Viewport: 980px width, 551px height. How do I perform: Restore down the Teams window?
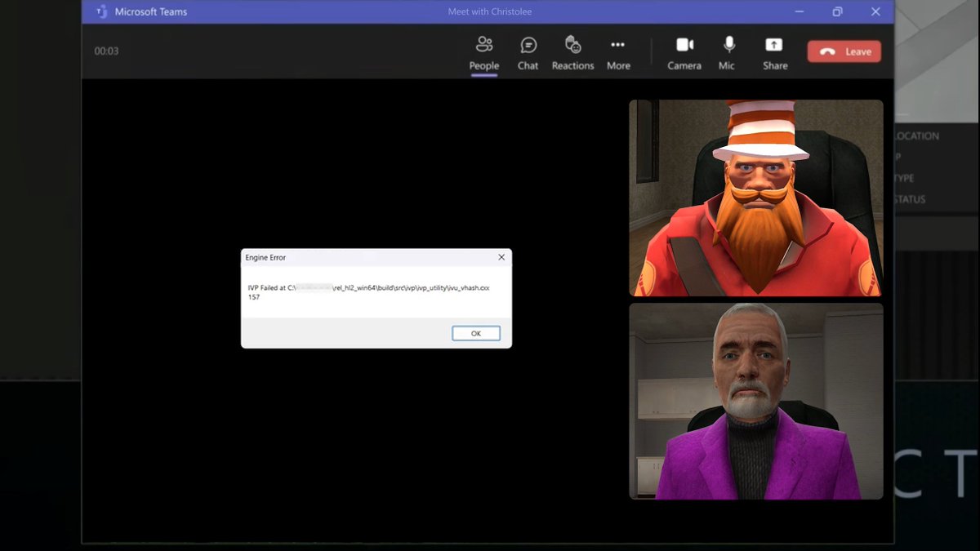(x=837, y=11)
